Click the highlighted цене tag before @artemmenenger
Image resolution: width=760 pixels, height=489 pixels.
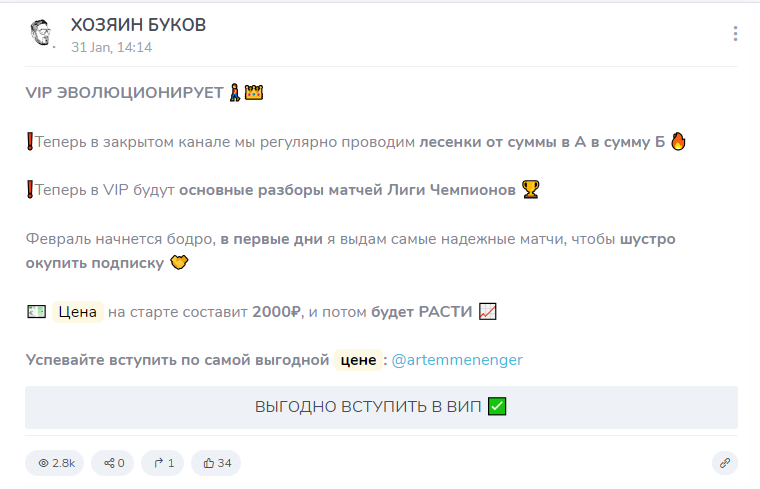tap(358, 360)
